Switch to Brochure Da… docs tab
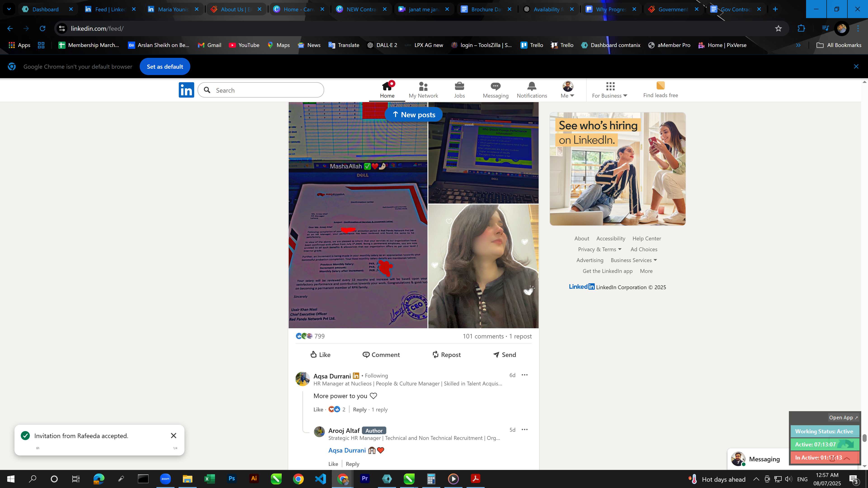The image size is (868, 488). [485, 9]
